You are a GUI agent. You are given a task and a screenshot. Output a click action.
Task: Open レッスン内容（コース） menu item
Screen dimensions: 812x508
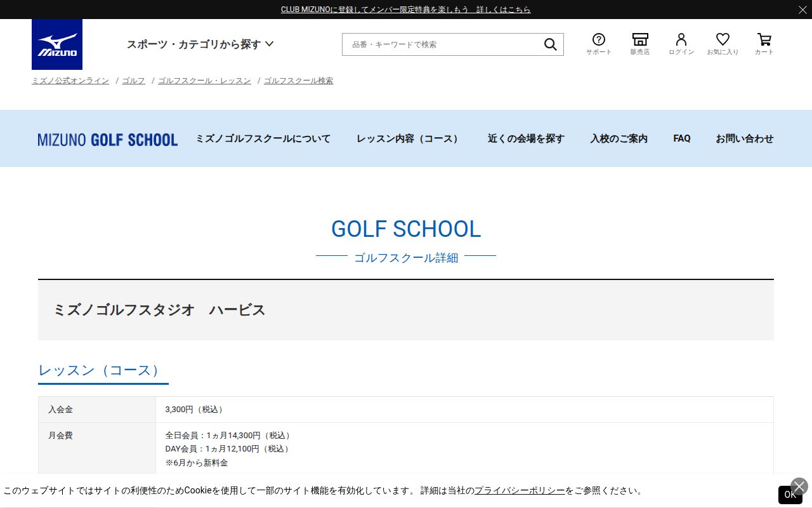point(409,138)
